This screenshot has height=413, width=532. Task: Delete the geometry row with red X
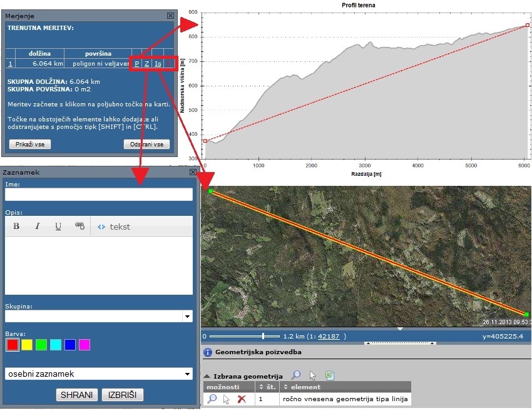click(x=242, y=399)
